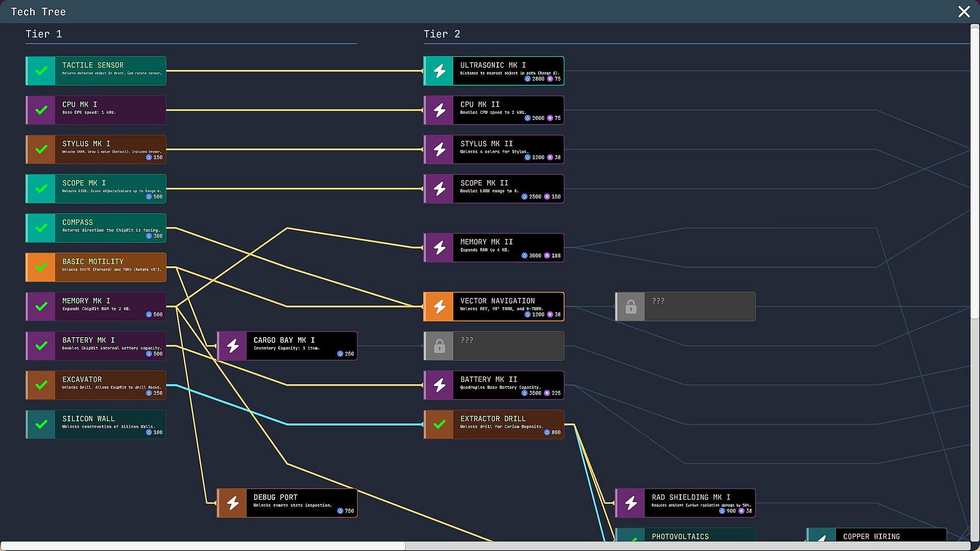Image resolution: width=980 pixels, height=551 pixels.
Task: Select the Battery MK II tech card
Action: (x=494, y=385)
